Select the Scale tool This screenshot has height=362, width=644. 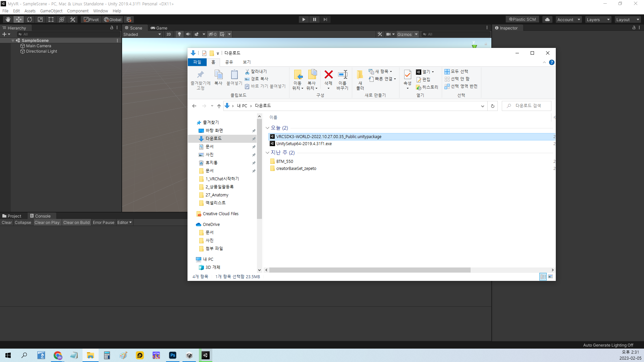(40, 19)
